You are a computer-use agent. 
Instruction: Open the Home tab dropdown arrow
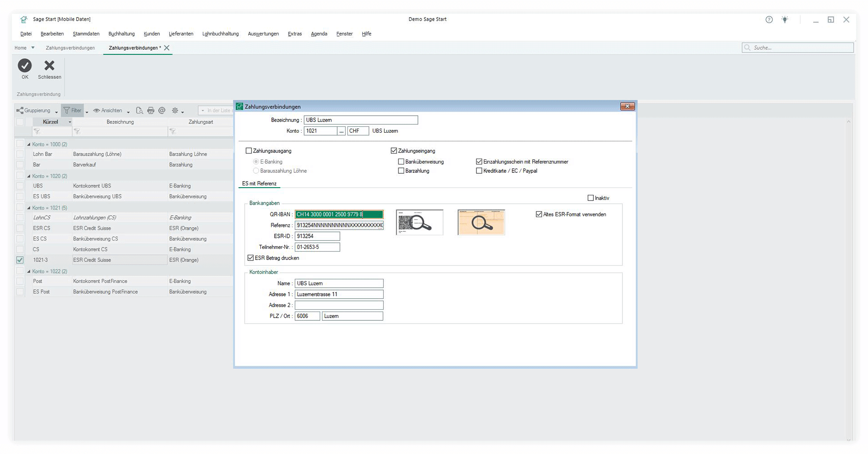point(33,48)
